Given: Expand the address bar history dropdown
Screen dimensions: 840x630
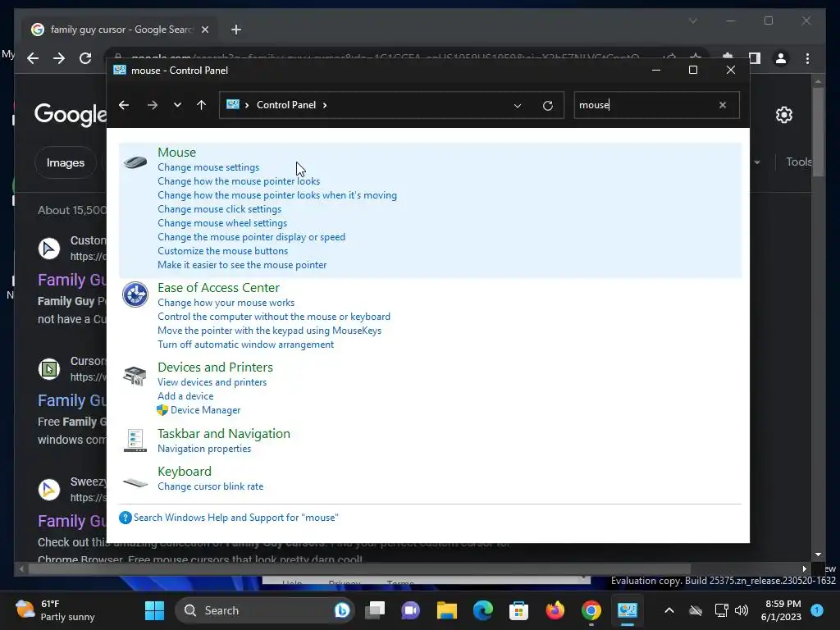Looking at the screenshot, I should [x=518, y=106].
